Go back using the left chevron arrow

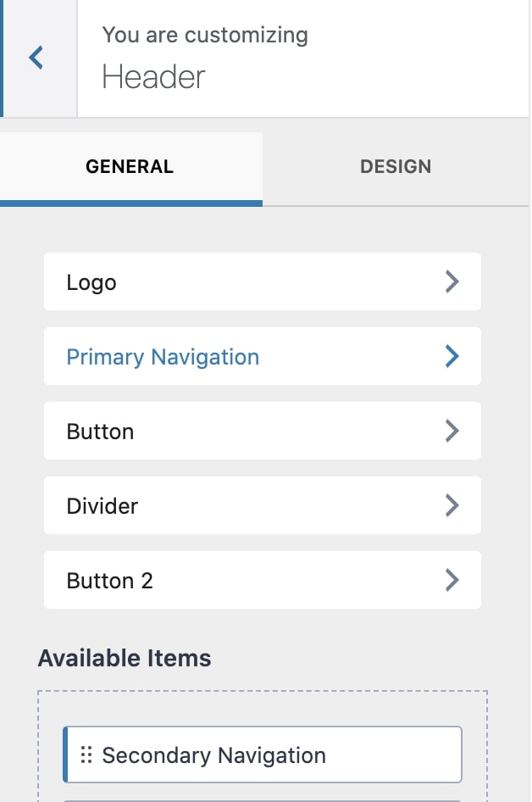[36, 58]
